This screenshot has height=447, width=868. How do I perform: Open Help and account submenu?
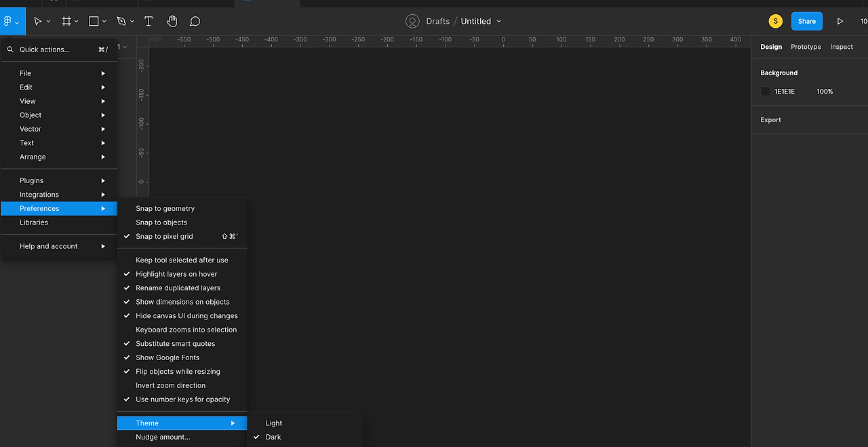coord(59,246)
